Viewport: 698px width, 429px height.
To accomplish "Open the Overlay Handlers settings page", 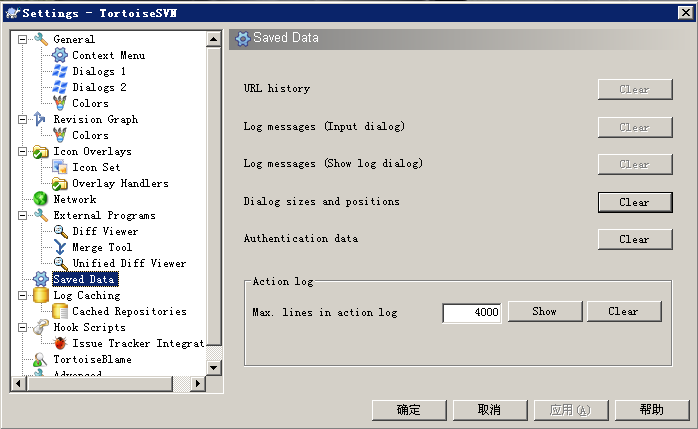I will [x=120, y=183].
